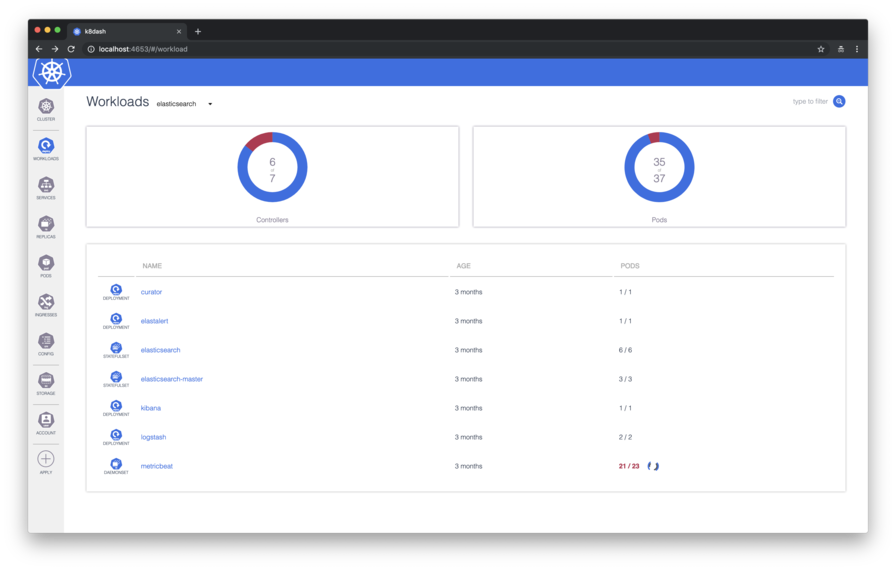896x570 pixels.
Task: Sort the table by Name column
Action: (152, 266)
